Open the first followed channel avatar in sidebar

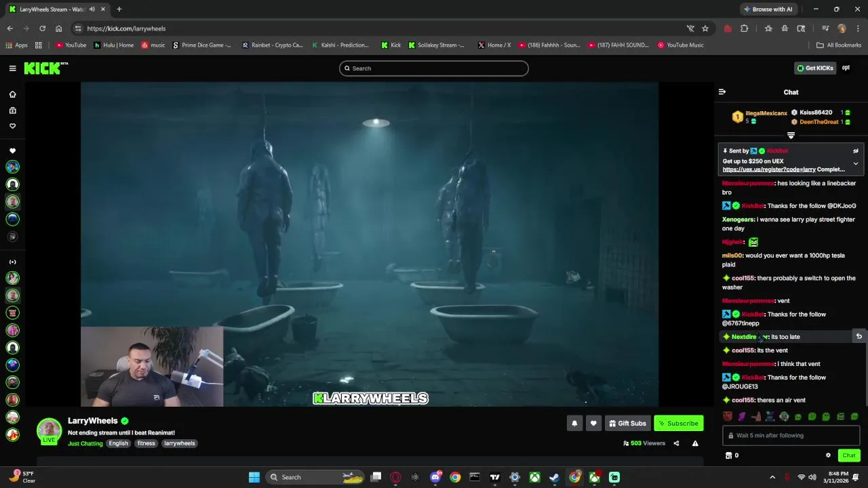12,167
